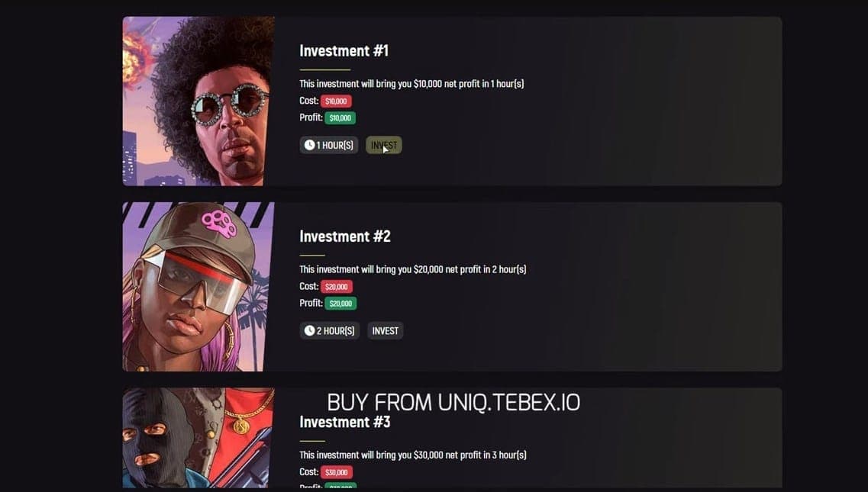Screen dimensions: 868x492
Task: Click the clock icon on 1 HOUR(S) badge
Action: click(309, 145)
